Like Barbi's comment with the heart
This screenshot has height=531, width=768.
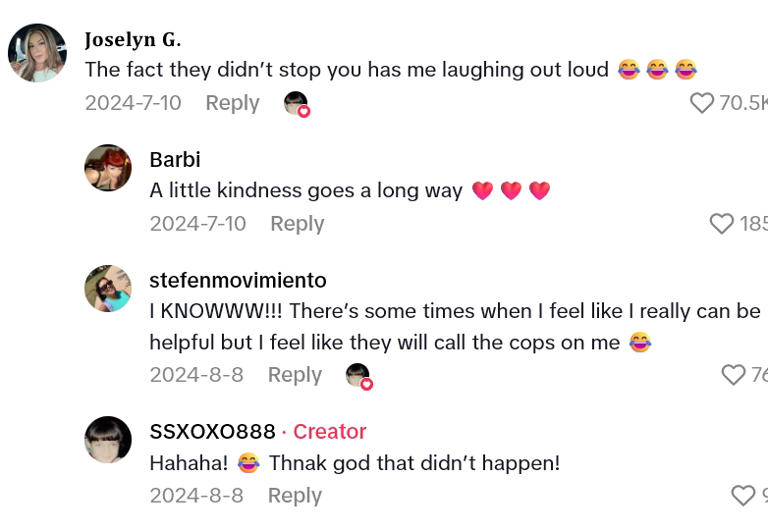coord(721,224)
